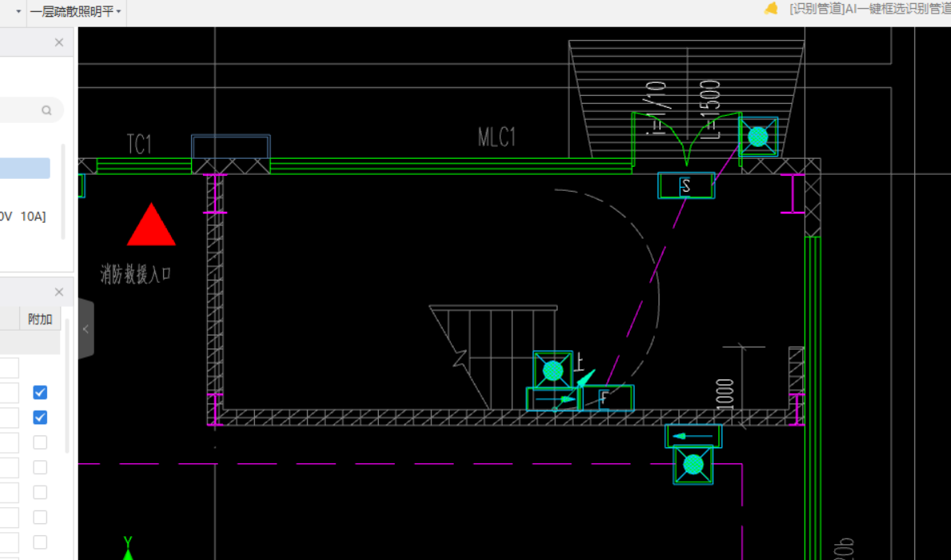Select the emergency light symbol by the stairs

[x=552, y=371]
